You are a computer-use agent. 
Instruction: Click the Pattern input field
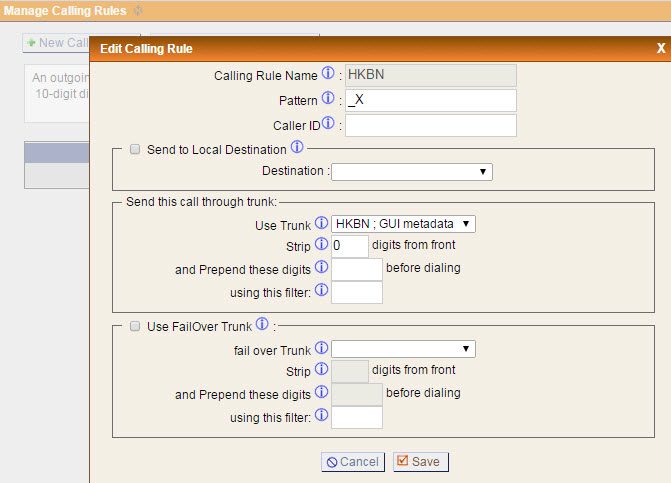431,101
